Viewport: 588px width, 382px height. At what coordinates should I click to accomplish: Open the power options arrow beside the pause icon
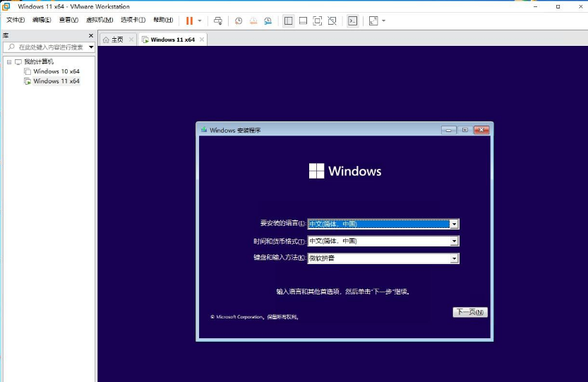coord(200,20)
